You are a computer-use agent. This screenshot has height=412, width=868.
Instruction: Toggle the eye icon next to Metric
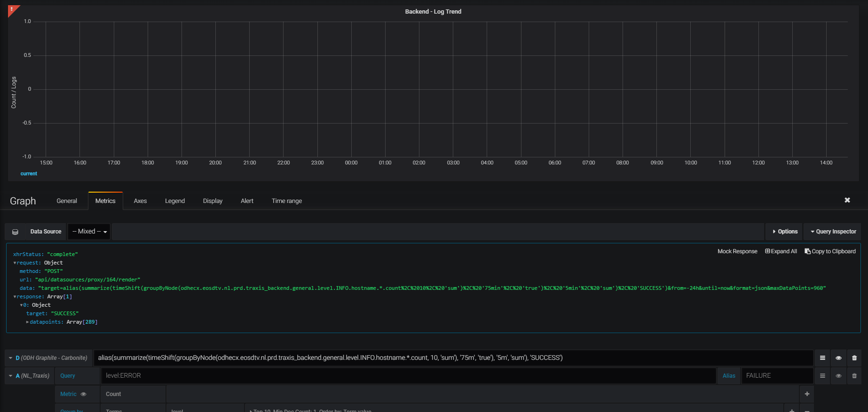tap(84, 394)
